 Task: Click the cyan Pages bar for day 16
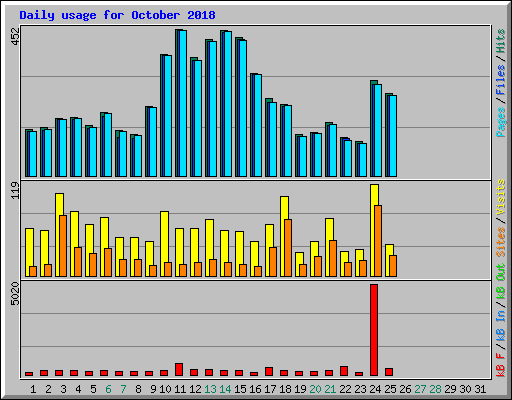click(258, 125)
